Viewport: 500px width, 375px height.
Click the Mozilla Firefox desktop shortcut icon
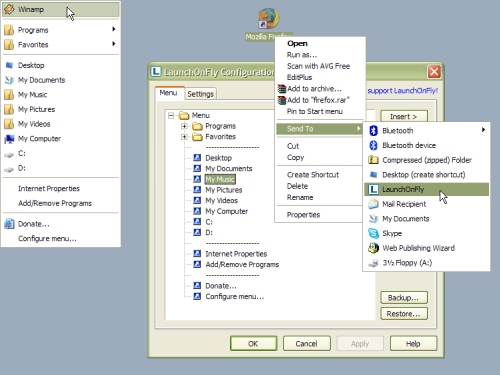point(269,19)
